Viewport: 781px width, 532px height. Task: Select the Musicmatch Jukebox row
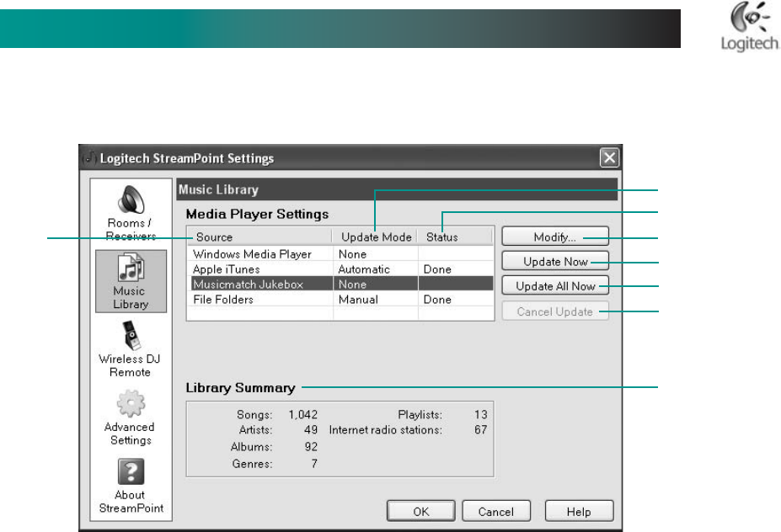click(340, 285)
